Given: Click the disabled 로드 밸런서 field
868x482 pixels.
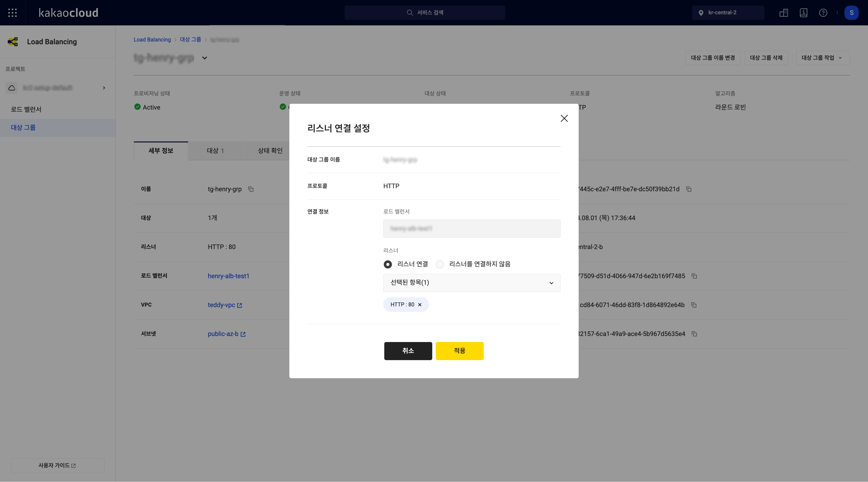Looking at the screenshot, I should point(472,229).
